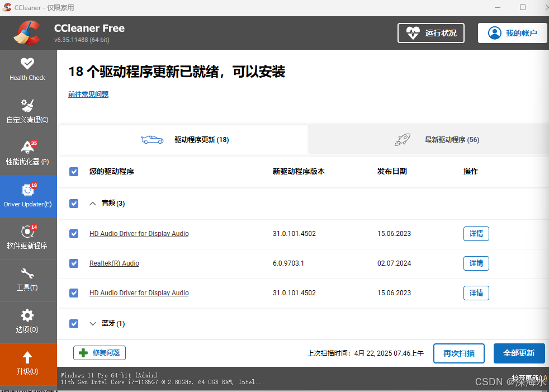Click the car icon on driver updates tab
Screen dimensions: 549x392
coord(152,139)
